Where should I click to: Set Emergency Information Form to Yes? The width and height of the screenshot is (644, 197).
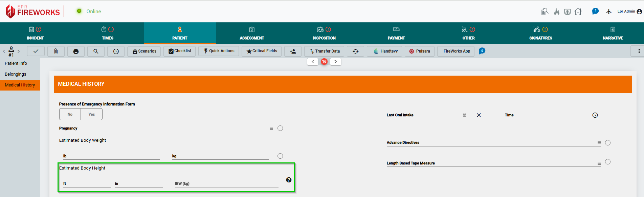click(91, 114)
